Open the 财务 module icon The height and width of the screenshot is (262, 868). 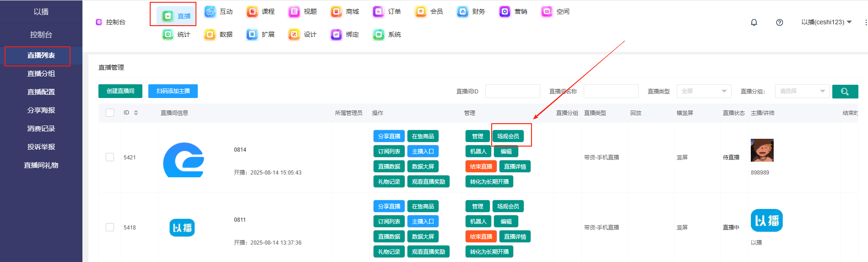tap(463, 11)
